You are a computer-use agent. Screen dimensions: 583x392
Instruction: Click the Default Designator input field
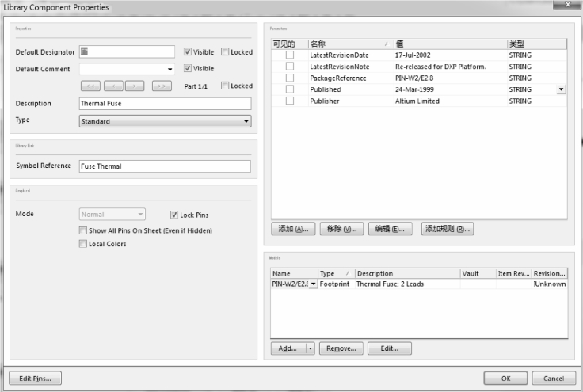coord(128,51)
